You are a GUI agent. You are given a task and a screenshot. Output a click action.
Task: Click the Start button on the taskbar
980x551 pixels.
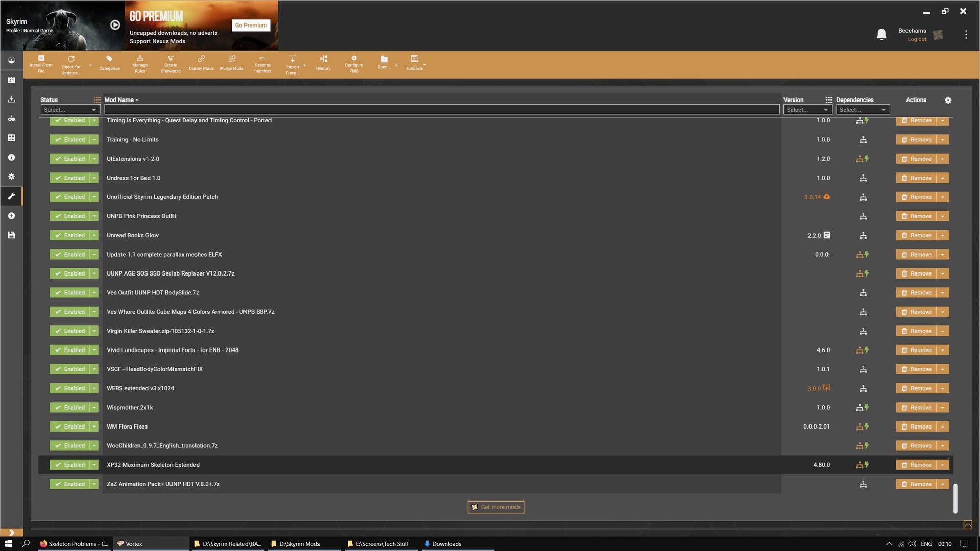coord(8,544)
